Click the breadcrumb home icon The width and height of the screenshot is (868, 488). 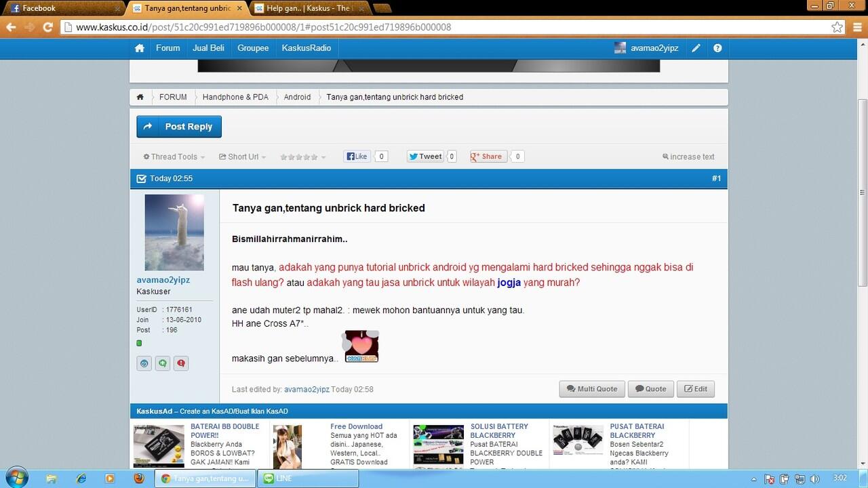point(140,97)
